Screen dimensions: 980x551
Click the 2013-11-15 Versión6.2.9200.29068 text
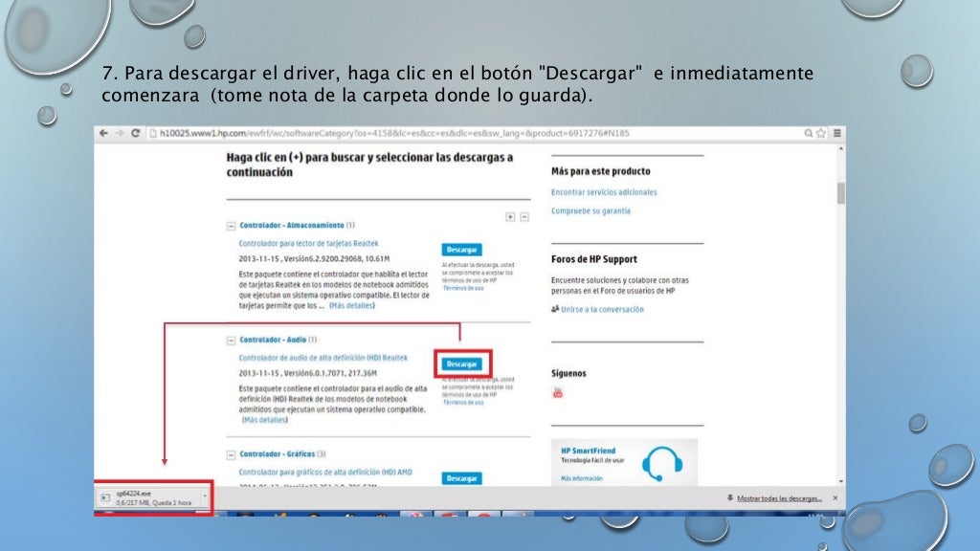314,258
